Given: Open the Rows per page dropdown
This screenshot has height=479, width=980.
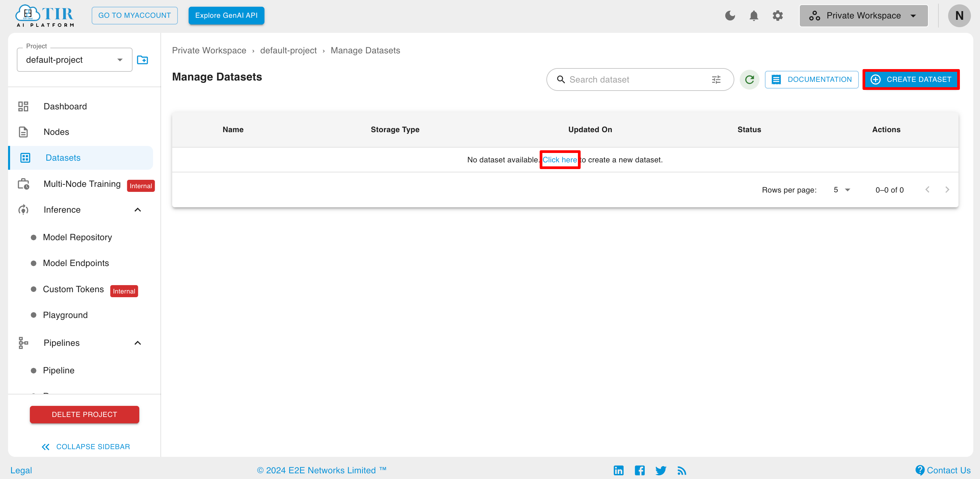Looking at the screenshot, I should 841,190.
